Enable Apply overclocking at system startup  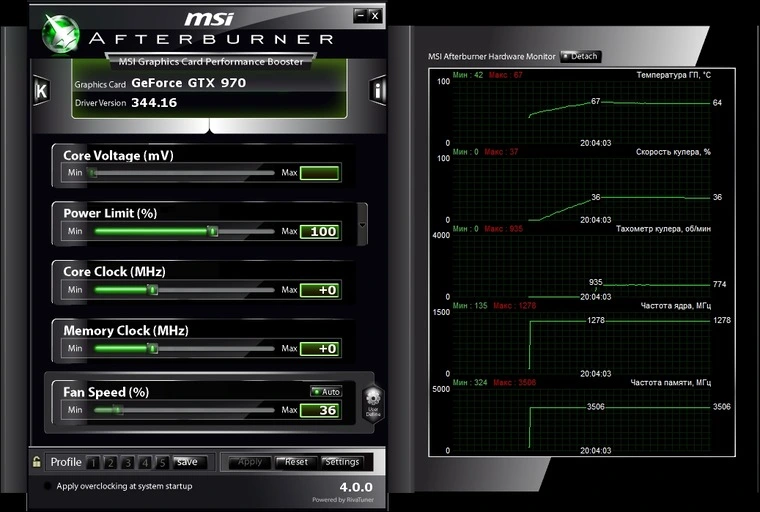47,486
